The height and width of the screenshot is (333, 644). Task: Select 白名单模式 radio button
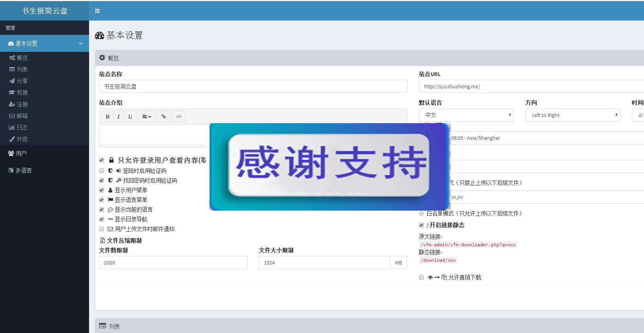(x=421, y=213)
